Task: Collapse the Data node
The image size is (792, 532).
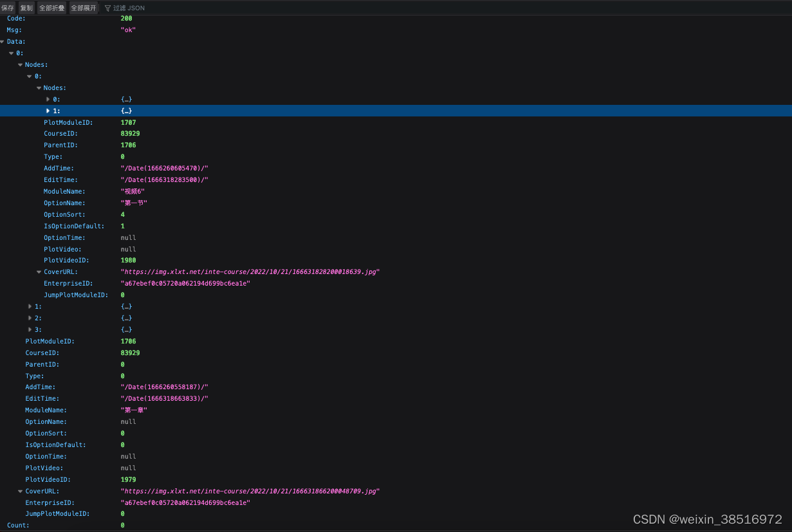Action: point(3,41)
